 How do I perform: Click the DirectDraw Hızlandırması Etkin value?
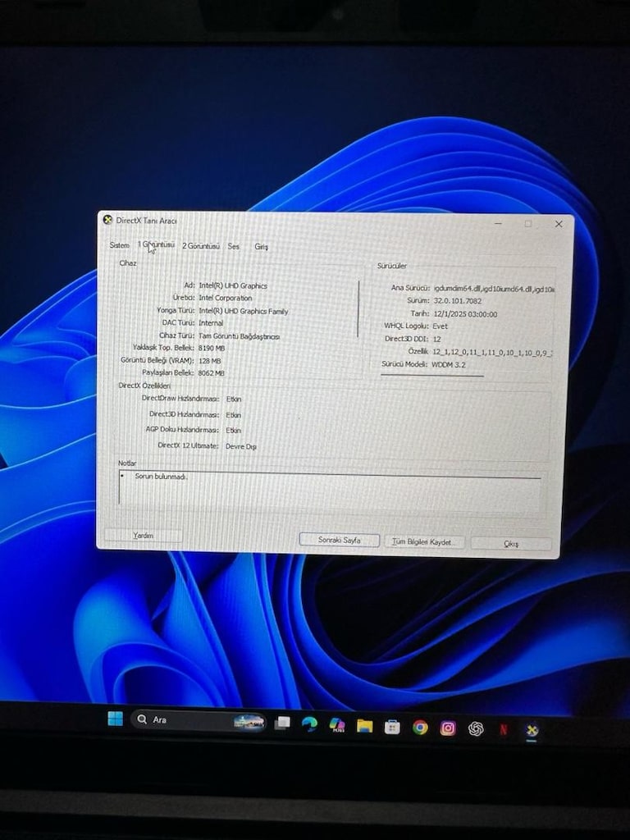234,399
